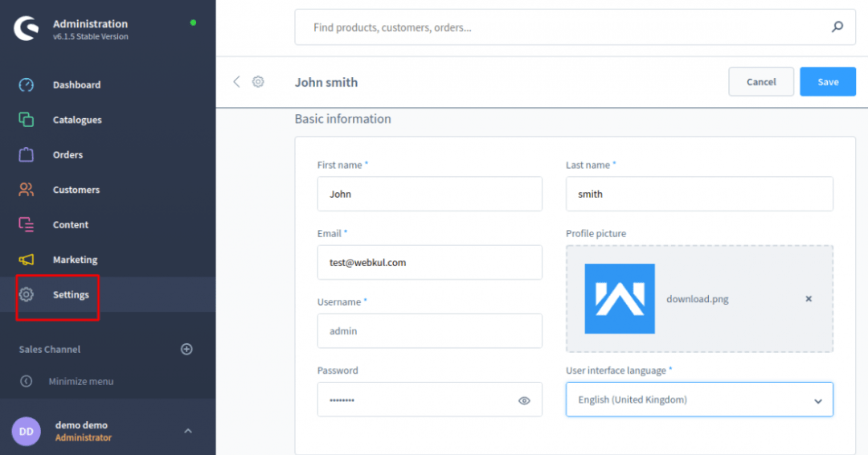
Task: Click the Webkul profile picture thumbnail
Action: click(x=620, y=299)
